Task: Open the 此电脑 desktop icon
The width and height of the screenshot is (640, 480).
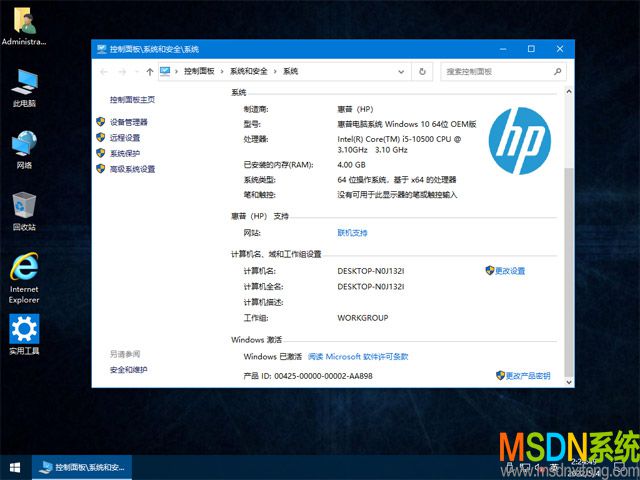Action: [24, 88]
